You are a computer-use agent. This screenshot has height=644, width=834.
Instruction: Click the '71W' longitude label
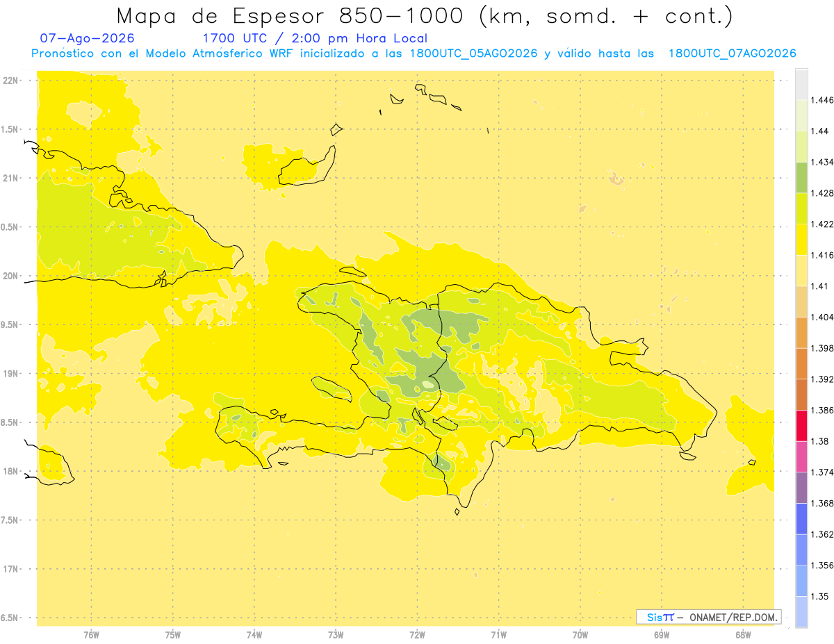[x=498, y=635]
